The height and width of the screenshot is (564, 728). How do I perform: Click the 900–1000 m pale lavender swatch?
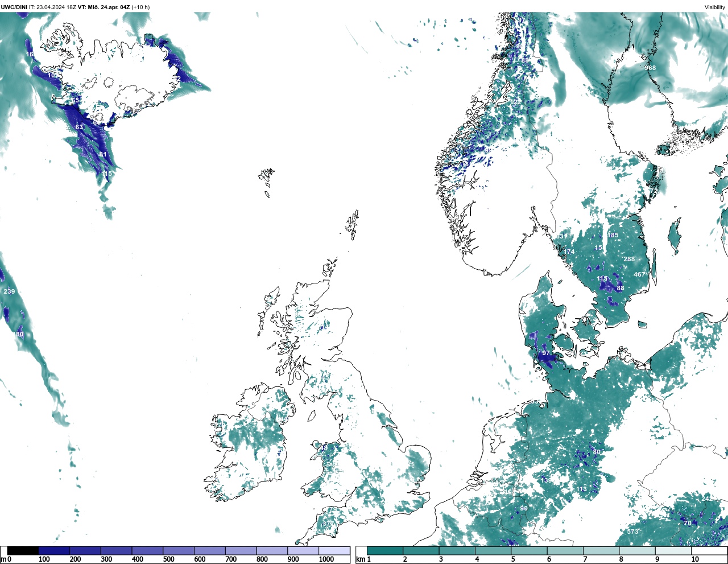(x=303, y=551)
